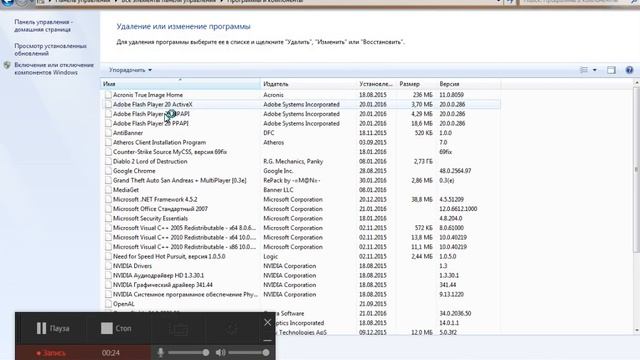Screen dimensions: 640x360
Task: Click size 2,73 ГБ cell
Action: click(x=422, y=161)
